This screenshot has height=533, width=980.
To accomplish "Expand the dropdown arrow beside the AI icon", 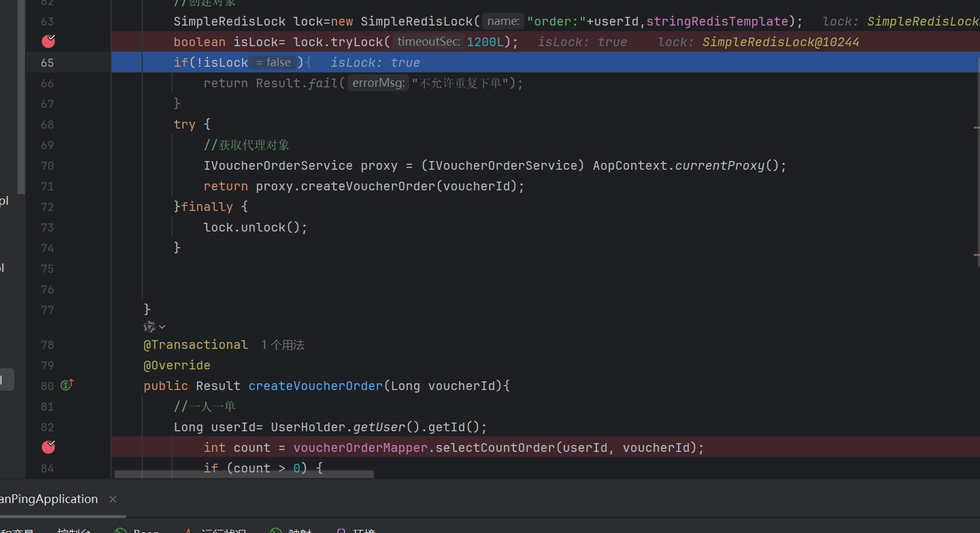I will pos(162,327).
